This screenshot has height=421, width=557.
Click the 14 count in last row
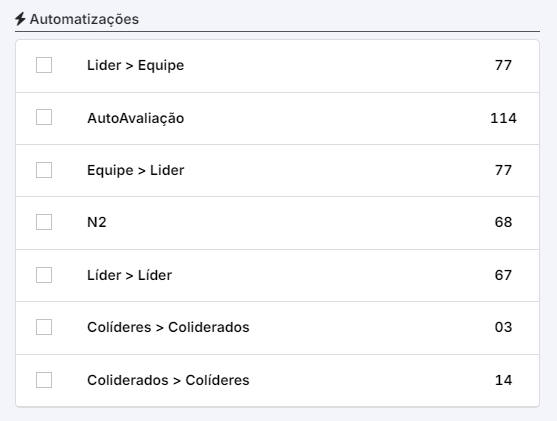[503, 380]
